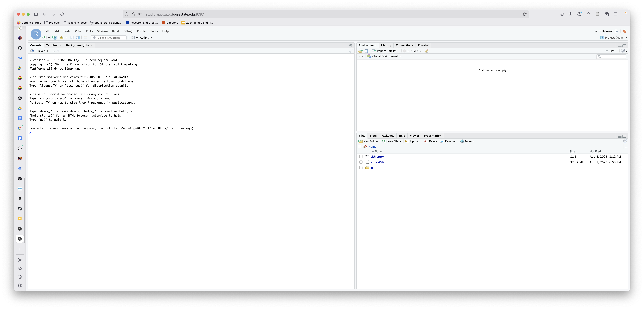Open the path options ellipsis in Files
This screenshot has height=309, width=644.
click(626, 147)
